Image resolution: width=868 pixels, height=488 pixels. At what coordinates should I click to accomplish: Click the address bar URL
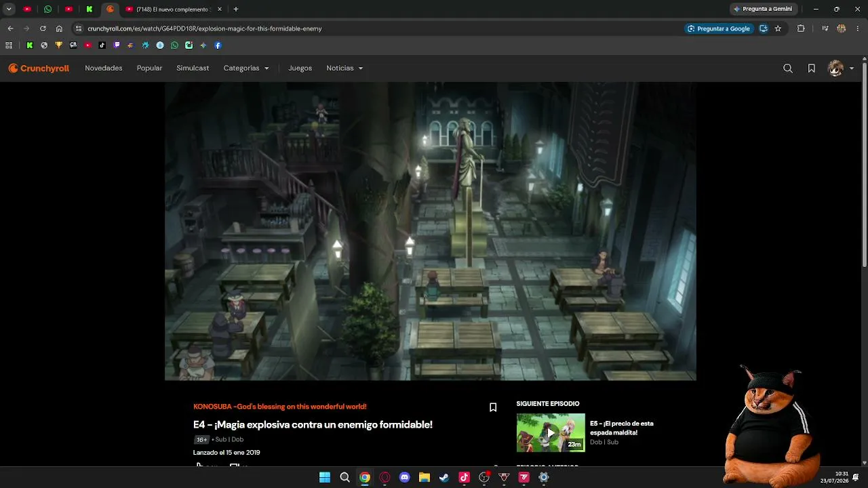coord(205,28)
